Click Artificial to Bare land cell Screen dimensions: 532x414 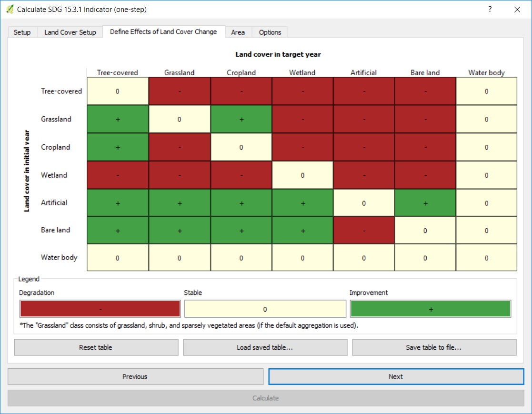coord(425,203)
